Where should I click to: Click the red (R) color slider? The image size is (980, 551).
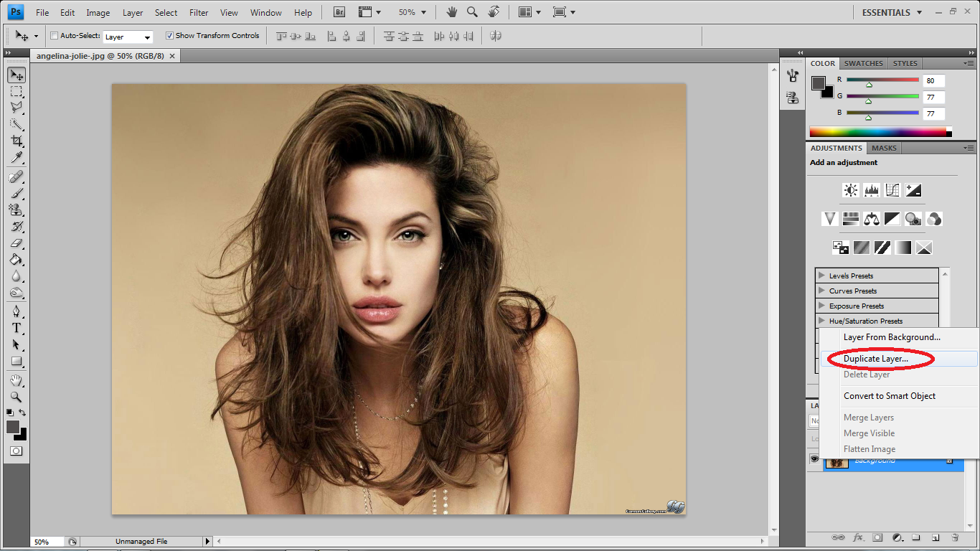882,80
